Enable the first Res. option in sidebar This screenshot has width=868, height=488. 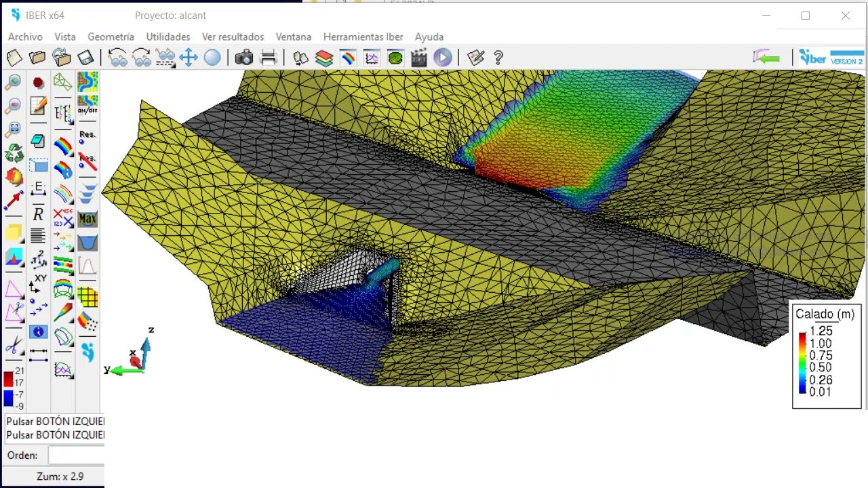coord(88,136)
